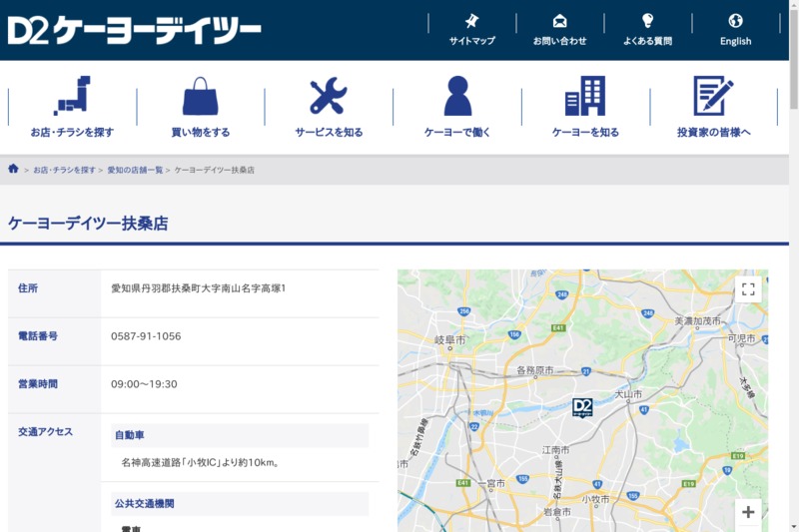The image size is (799, 532).
Task: Click the 住所 row label
Action: click(x=28, y=288)
